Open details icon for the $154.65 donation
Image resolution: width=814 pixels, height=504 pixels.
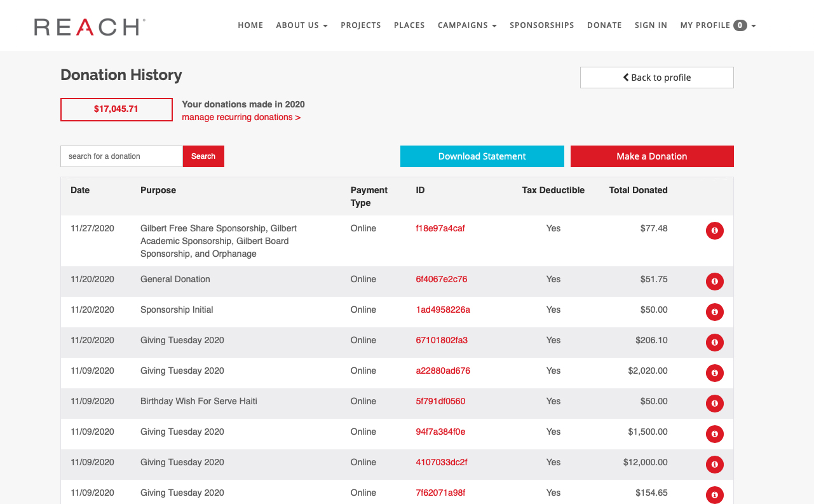pos(714,494)
